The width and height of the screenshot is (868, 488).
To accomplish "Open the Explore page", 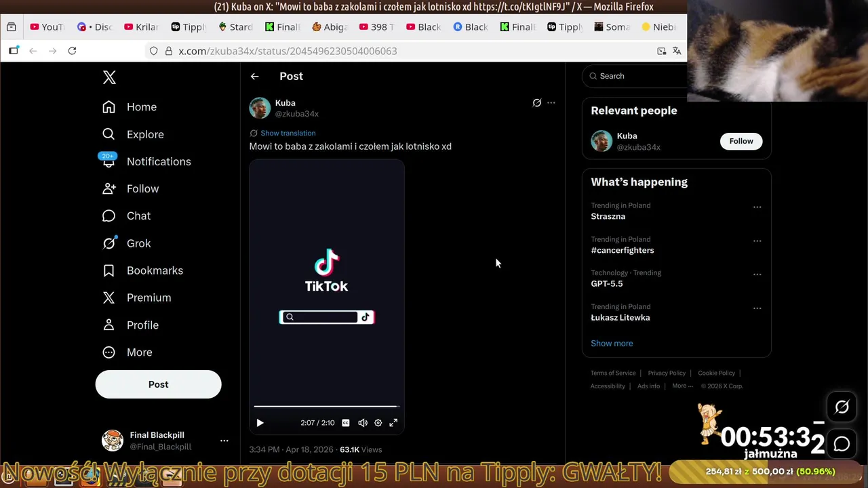I will (x=133, y=134).
